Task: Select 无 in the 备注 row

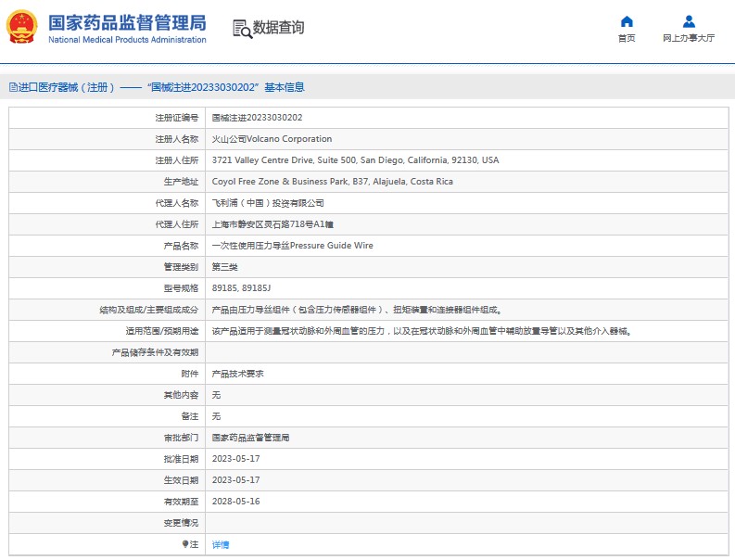Action: [x=216, y=416]
